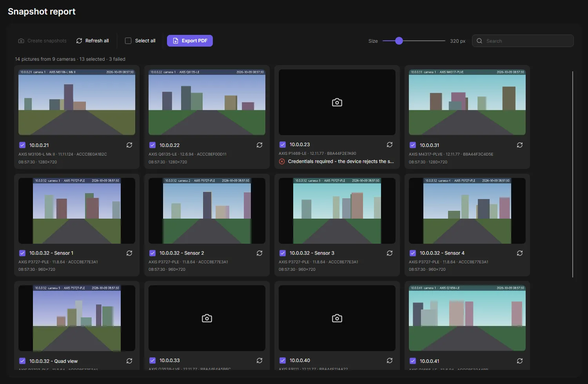Click the camera placeholder icon for 10.0.0.33
The width and height of the screenshot is (588, 384).
pyautogui.click(x=207, y=319)
